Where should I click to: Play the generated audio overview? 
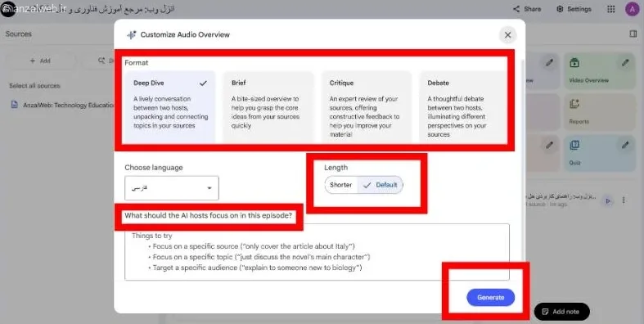(x=607, y=200)
